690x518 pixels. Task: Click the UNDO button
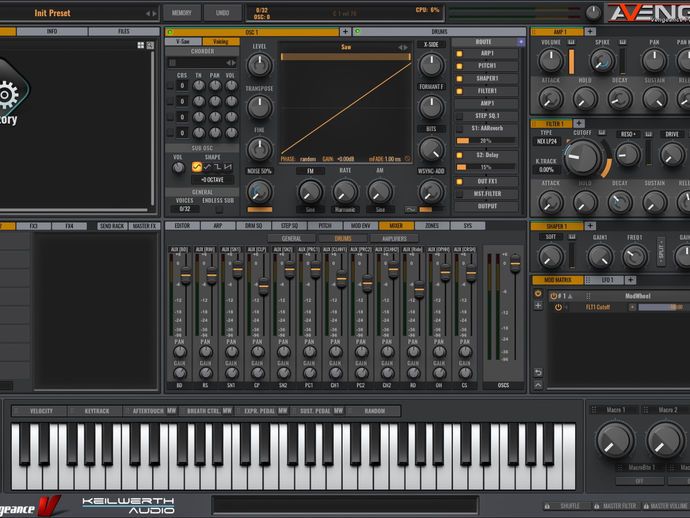pos(222,13)
